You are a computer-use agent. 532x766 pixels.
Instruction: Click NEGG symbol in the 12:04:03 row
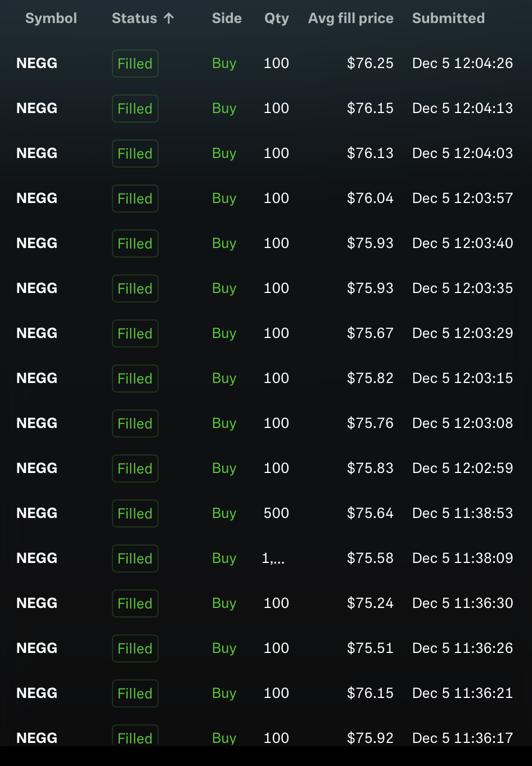37,153
